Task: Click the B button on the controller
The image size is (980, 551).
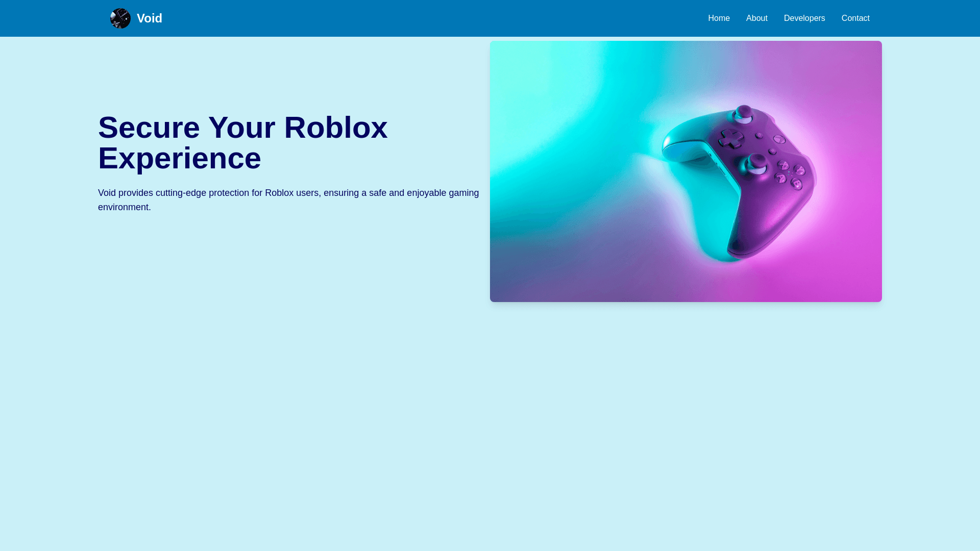Action: pos(796,183)
